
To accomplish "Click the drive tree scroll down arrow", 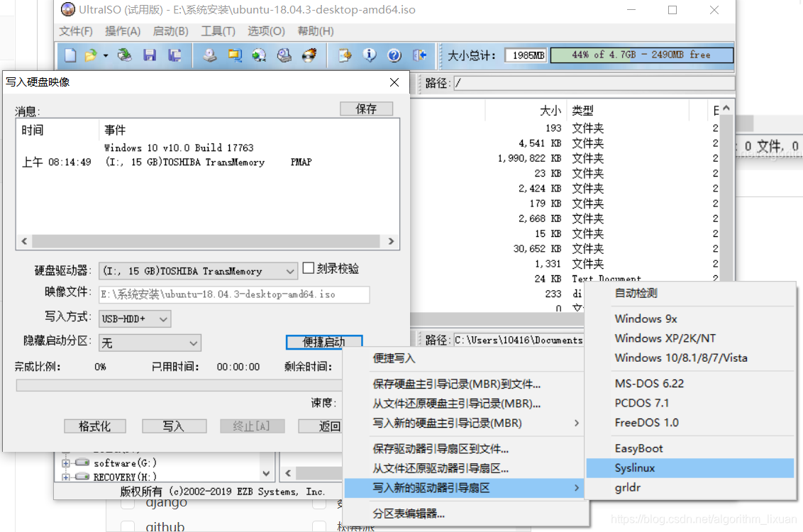I will (266, 474).
